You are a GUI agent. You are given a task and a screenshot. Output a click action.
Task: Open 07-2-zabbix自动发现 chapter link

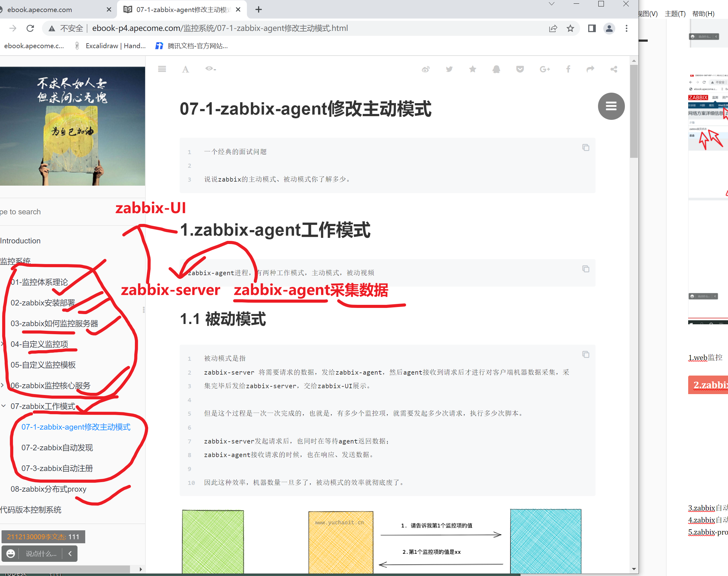pos(57,448)
